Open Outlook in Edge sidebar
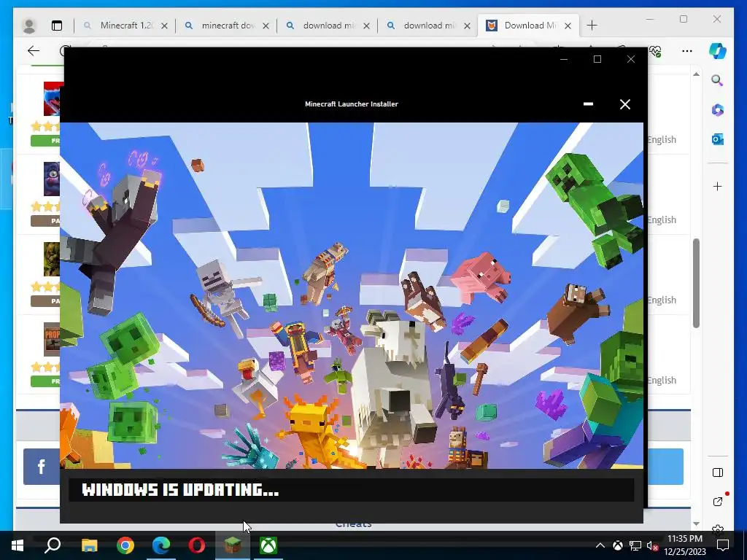Screen dimensions: 747x560 point(718,139)
